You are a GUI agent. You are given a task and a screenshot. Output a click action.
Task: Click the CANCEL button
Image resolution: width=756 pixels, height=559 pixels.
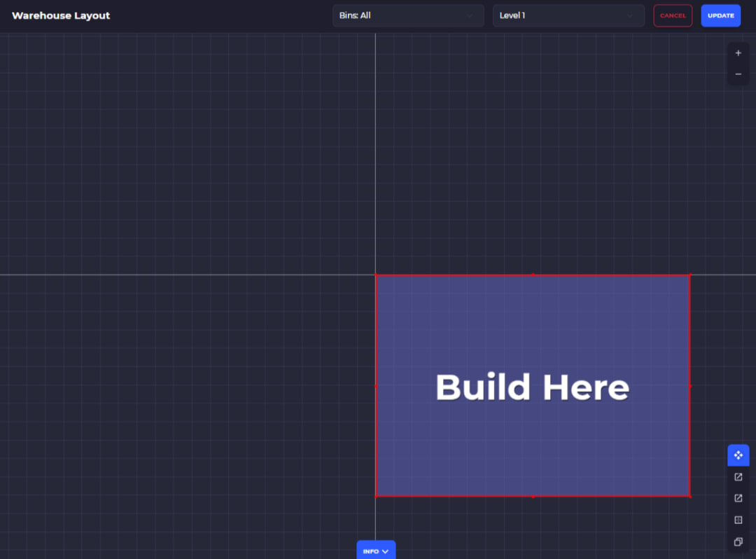673,15
